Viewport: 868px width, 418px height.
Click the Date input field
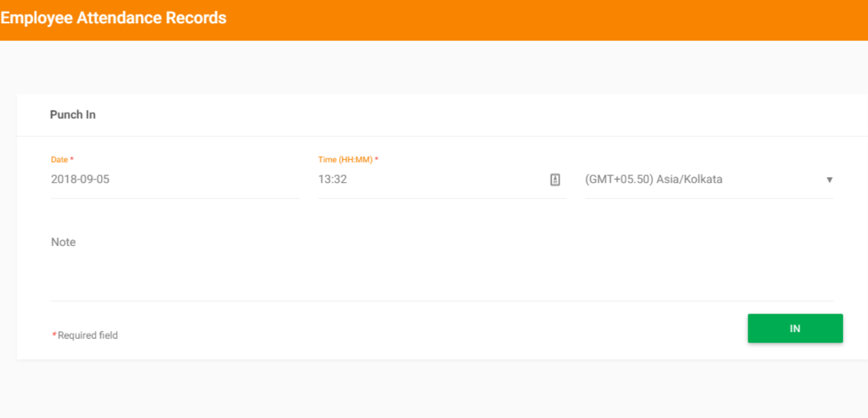point(174,179)
